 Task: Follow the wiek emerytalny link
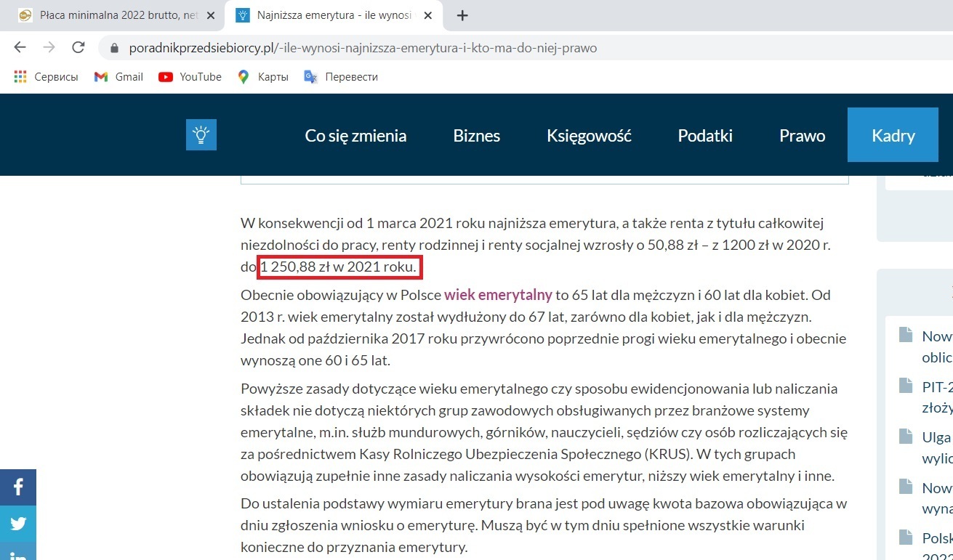click(x=498, y=296)
